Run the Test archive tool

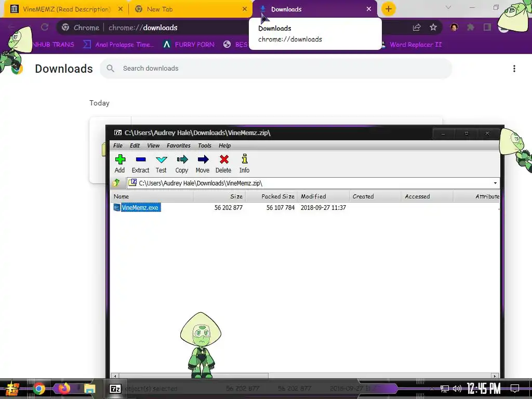click(x=161, y=164)
